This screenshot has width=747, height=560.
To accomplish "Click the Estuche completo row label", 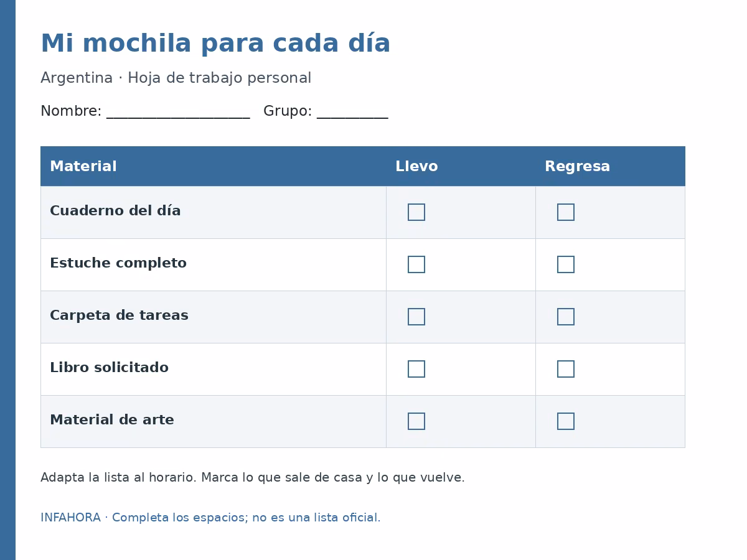I will (x=118, y=264).
